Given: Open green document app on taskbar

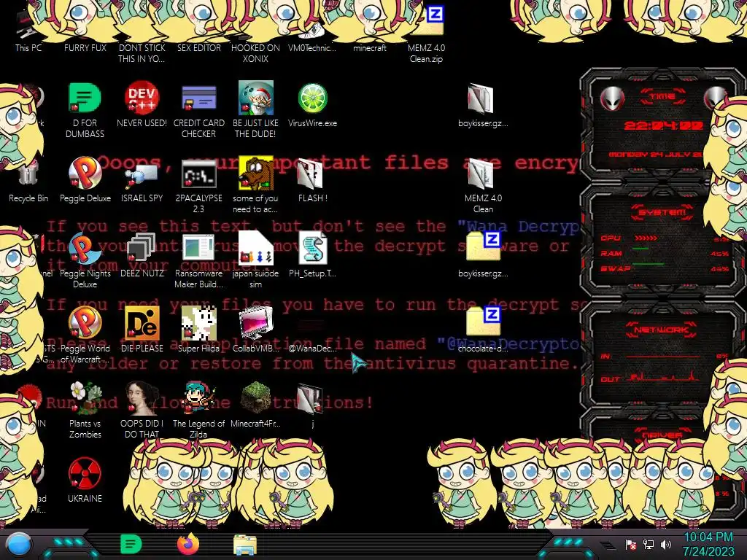Looking at the screenshot, I should [131, 545].
